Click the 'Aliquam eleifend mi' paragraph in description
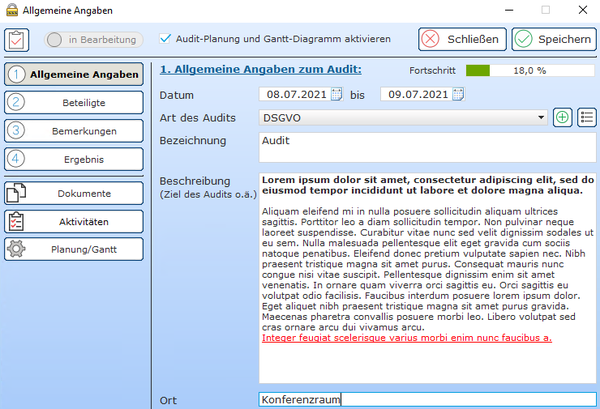 pos(427,269)
